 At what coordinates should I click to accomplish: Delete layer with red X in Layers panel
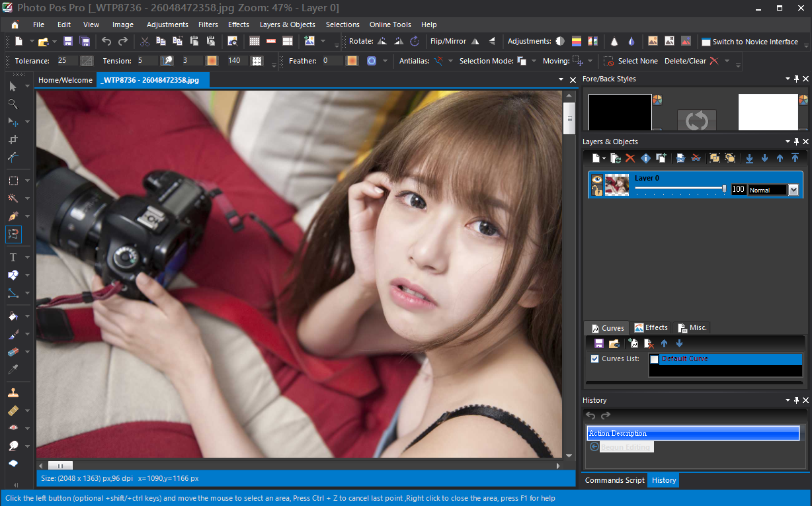pos(630,158)
